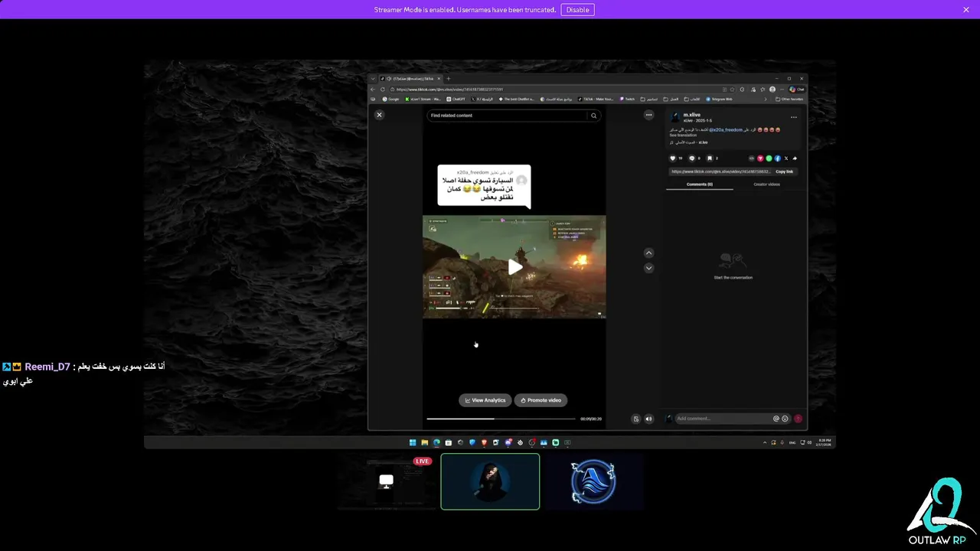Dismiss the Streamer Mode banner with X

tap(966, 10)
